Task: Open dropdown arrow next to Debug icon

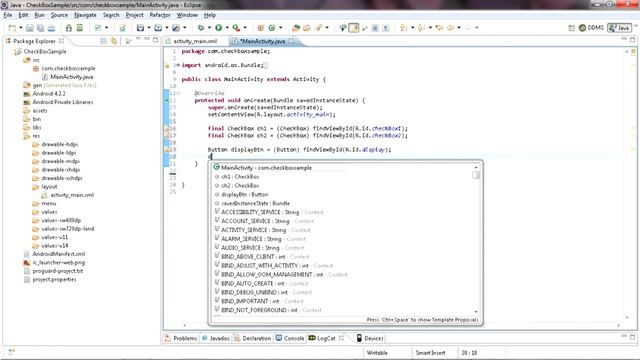Action: pos(209,28)
